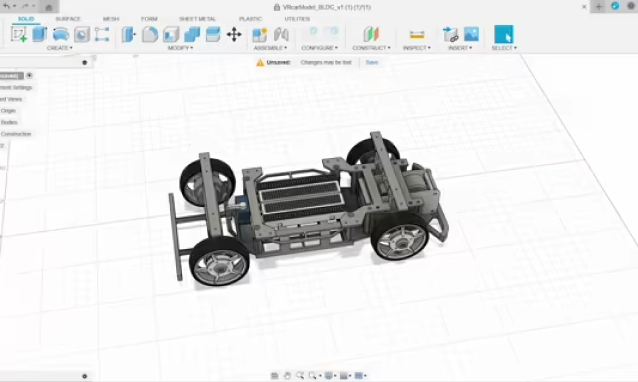The width and height of the screenshot is (638, 382).
Task: Toggle browser panel options dot button
Action: pos(85,63)
